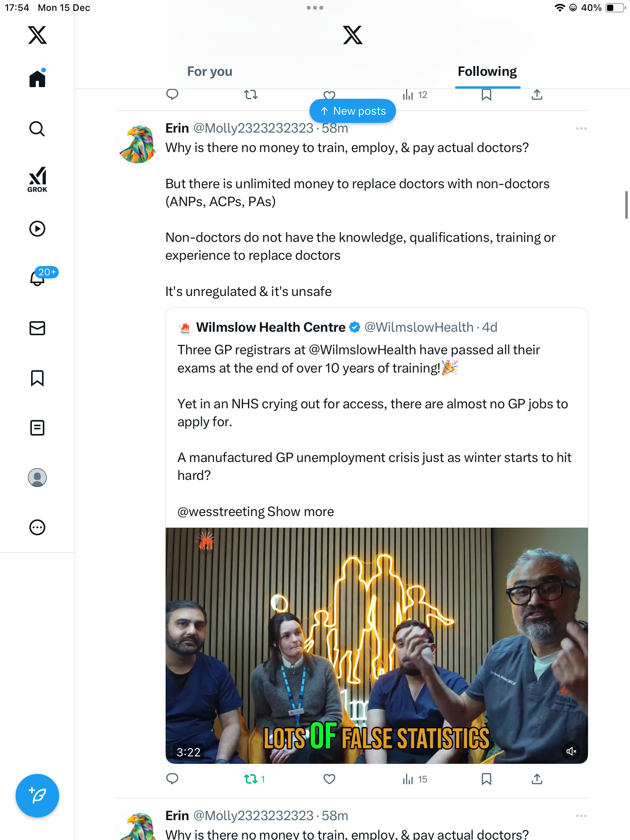Open @WilmslowHealth mention link in quoted post
630x840 pixels.
click(362, 350)
